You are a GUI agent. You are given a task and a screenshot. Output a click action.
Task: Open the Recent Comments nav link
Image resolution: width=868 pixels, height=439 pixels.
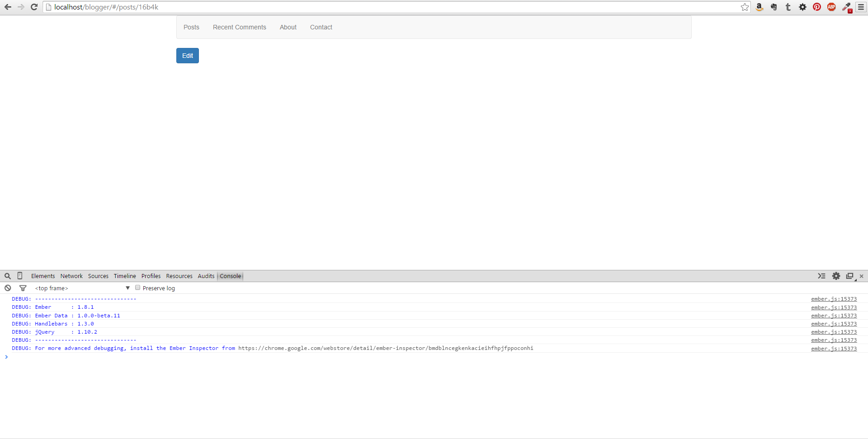click(239, 27)
